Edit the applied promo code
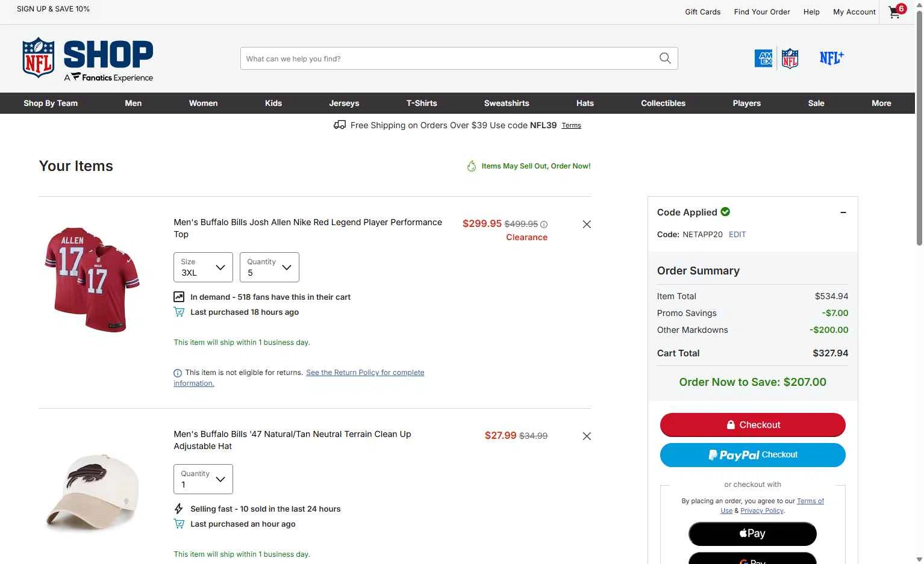Image resolution: width=924 pixels, height=564 pixels. 737,235
